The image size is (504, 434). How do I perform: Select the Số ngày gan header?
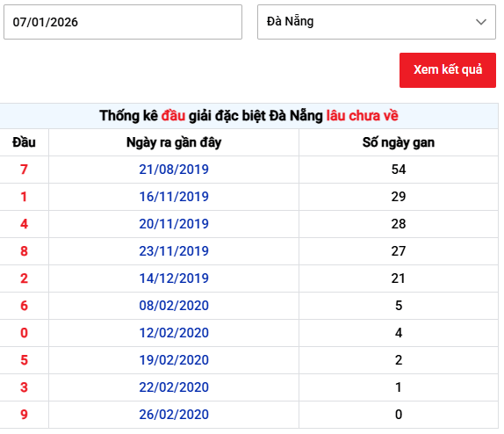(399, 142)
